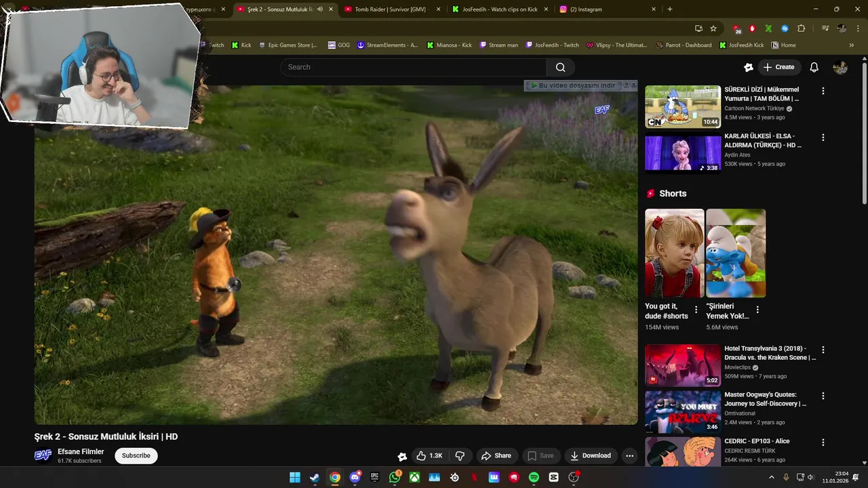
Task: Open a new browser tab
Action: click(x=670, y=9)
